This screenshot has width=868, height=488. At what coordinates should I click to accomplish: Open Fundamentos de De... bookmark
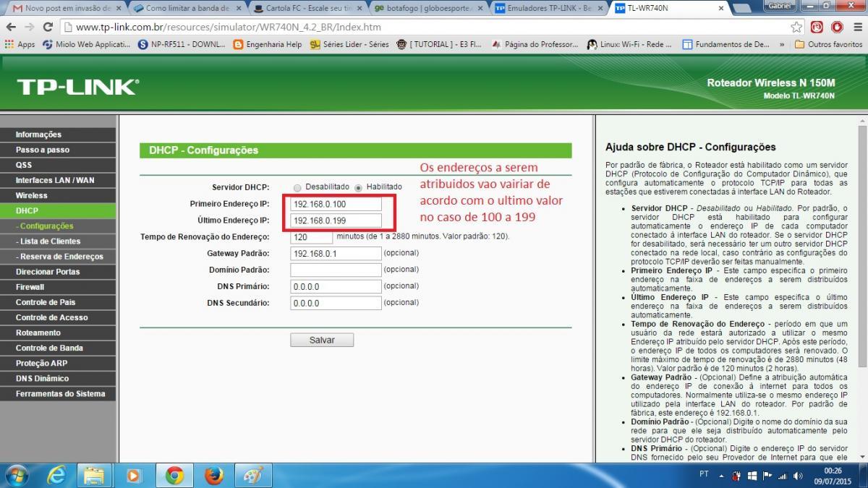(x=726, y=44)
